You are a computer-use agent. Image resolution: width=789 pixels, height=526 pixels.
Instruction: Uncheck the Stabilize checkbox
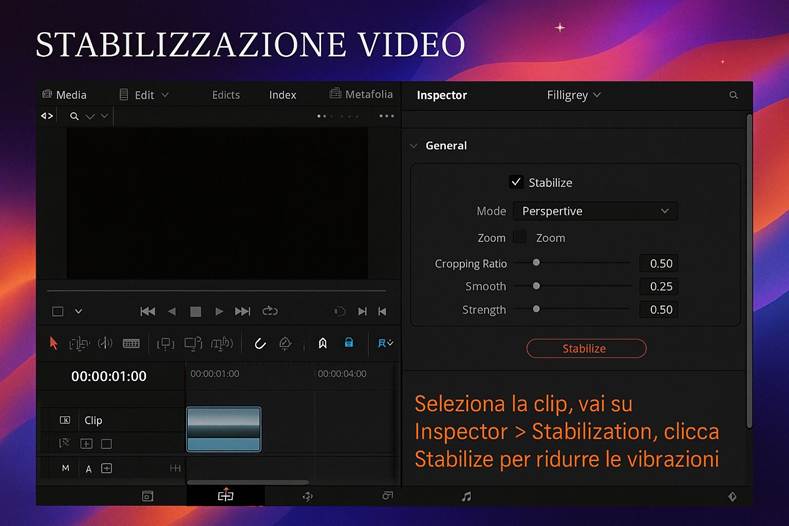(516, 182)
